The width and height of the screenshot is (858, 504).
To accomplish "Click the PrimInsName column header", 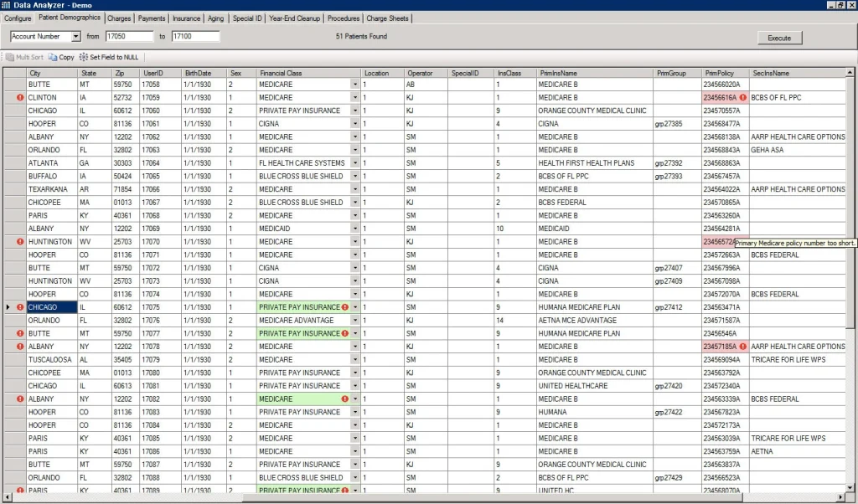I will 596,73.
